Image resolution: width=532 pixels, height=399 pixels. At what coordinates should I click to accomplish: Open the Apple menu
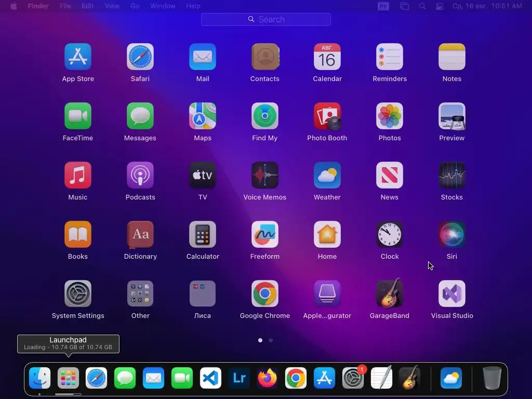[14, 6]
